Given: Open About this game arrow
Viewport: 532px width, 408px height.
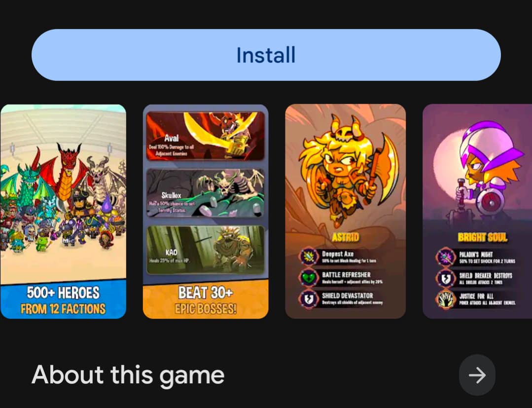Looking at the screenshot, I should [477, 375].
